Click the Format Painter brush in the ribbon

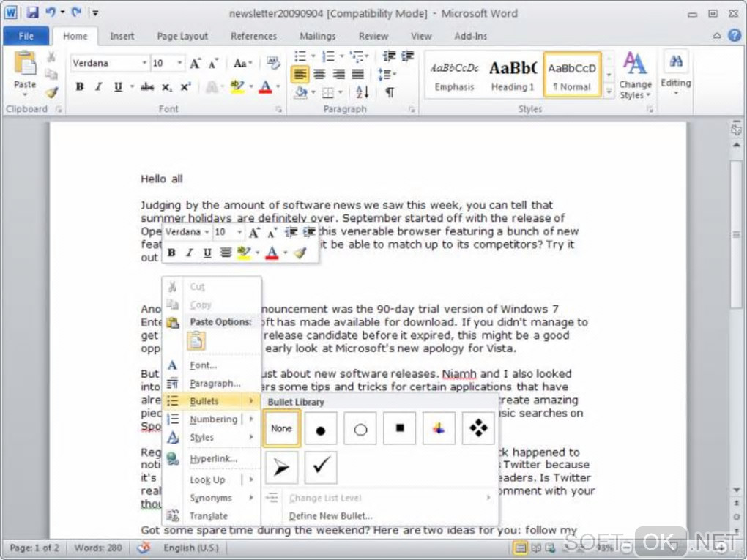tap(51, 92)
